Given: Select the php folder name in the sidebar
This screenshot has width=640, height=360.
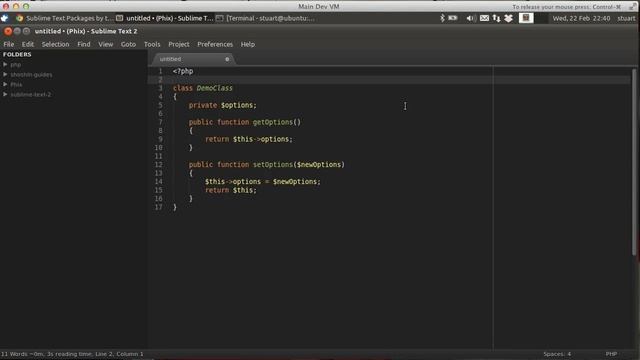Looking at the screenshot, I should coord(16,64).
